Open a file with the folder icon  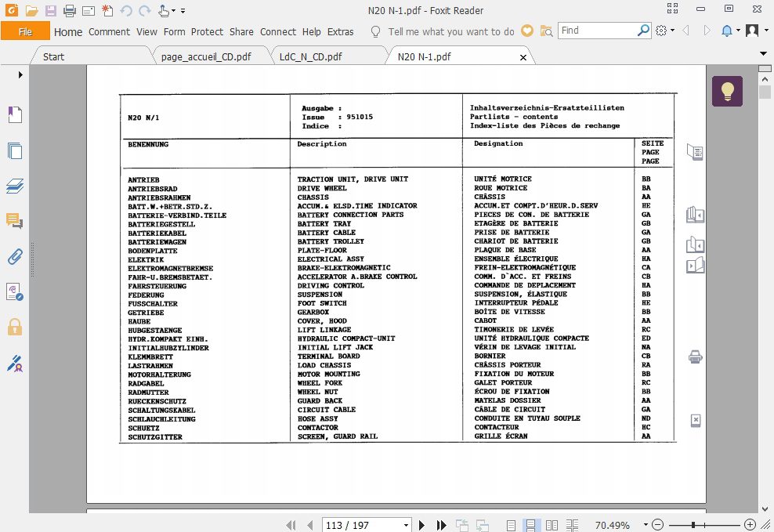tap(31, 10)
